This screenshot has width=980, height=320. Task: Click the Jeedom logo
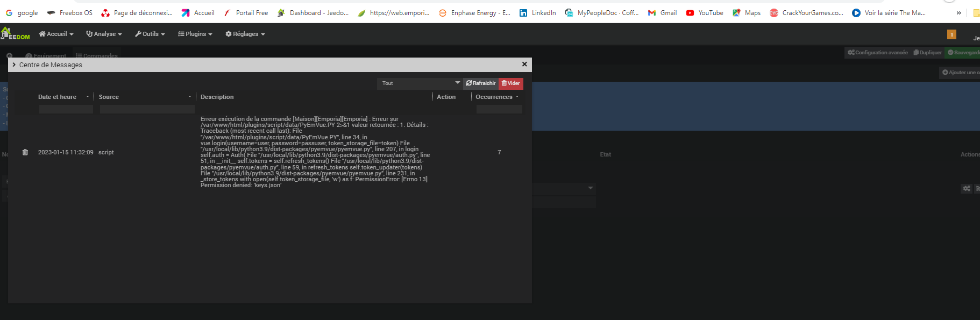(15, 34)
